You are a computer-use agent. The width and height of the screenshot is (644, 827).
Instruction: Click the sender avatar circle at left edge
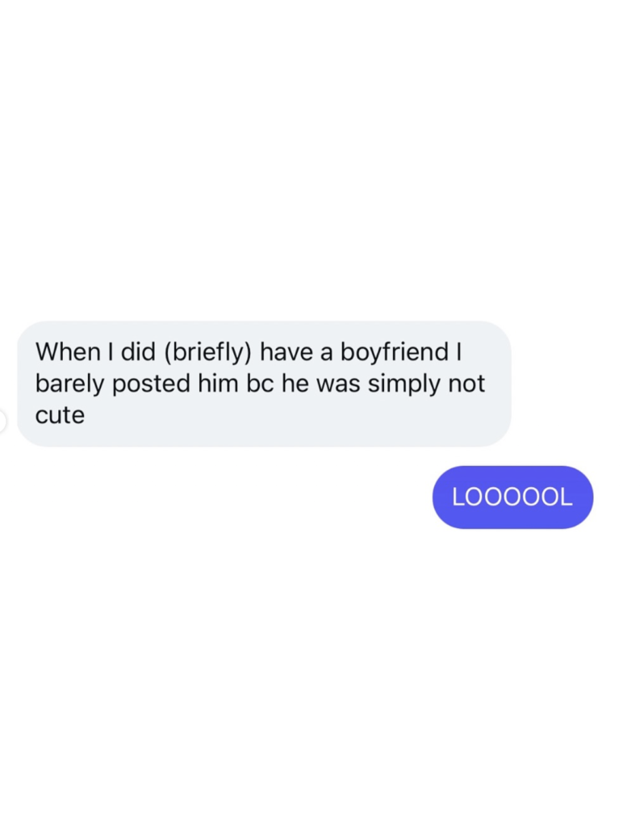2,421
